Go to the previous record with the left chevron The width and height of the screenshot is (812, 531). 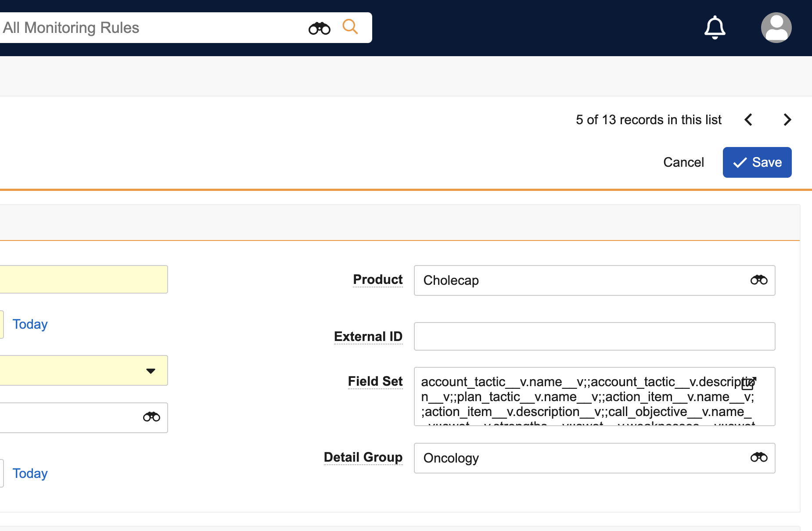point(749,120)
